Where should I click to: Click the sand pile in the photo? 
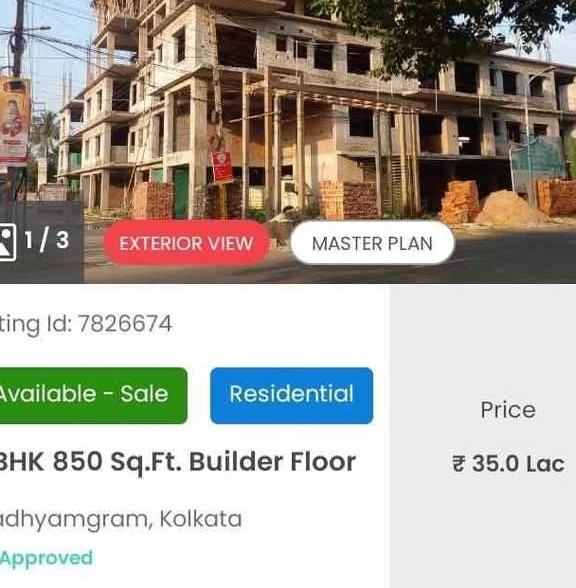508,207
